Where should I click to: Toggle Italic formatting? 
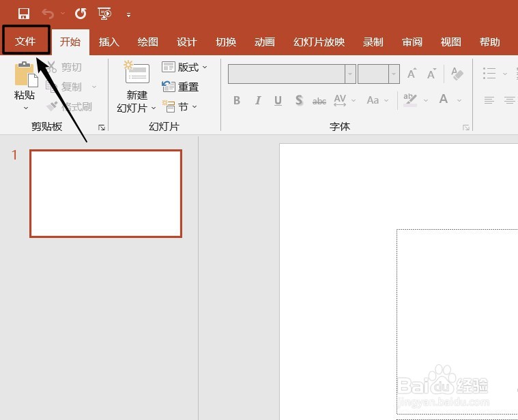[x=258, y=100]
